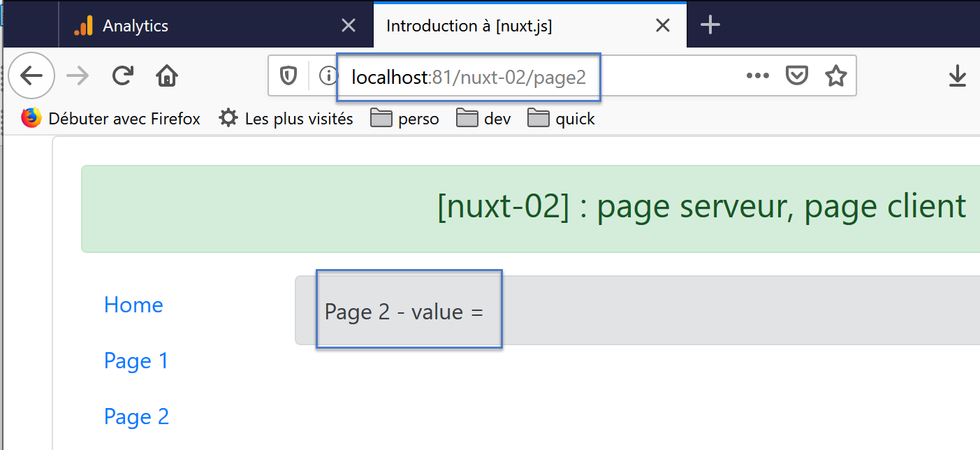Go to the browser Home page

pos(167,75)
